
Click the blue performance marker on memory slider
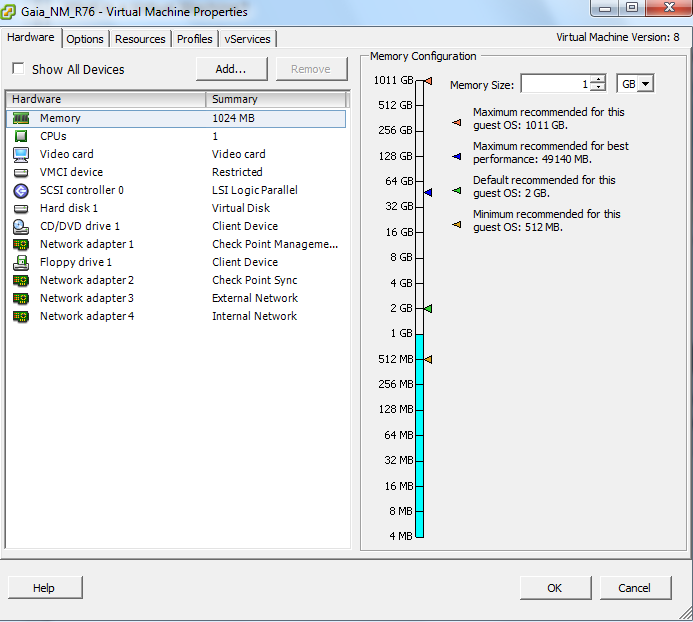(428, 192)
